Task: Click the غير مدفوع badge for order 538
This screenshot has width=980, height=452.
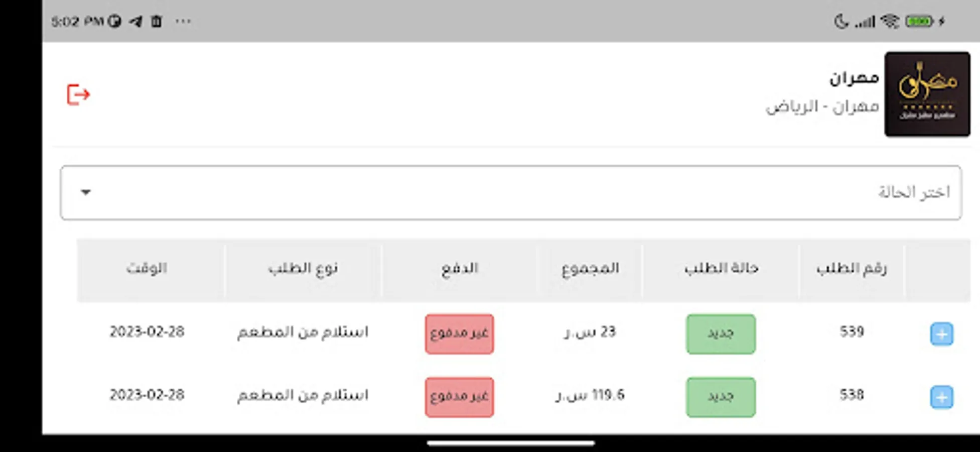Action: point(459,397)
